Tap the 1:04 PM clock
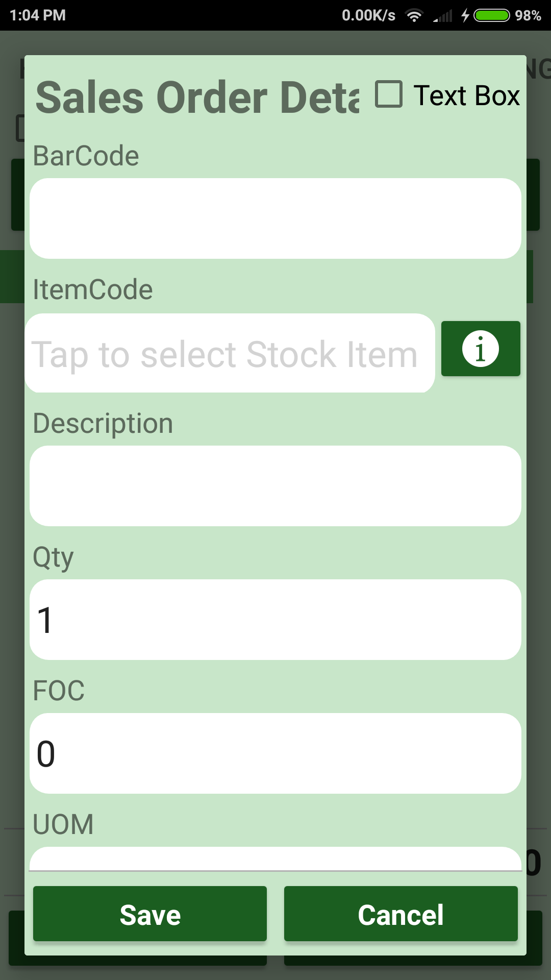 [x=38, y=15]
